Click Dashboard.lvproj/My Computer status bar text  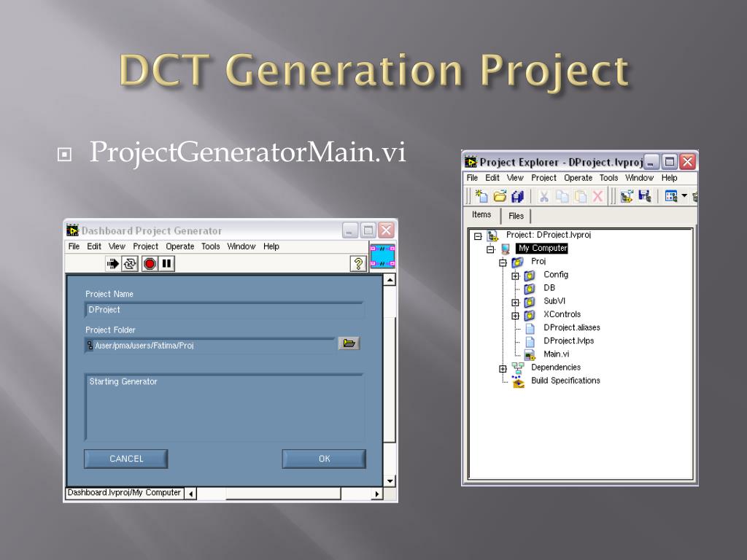pyautogui.click(x=124, y=492)
